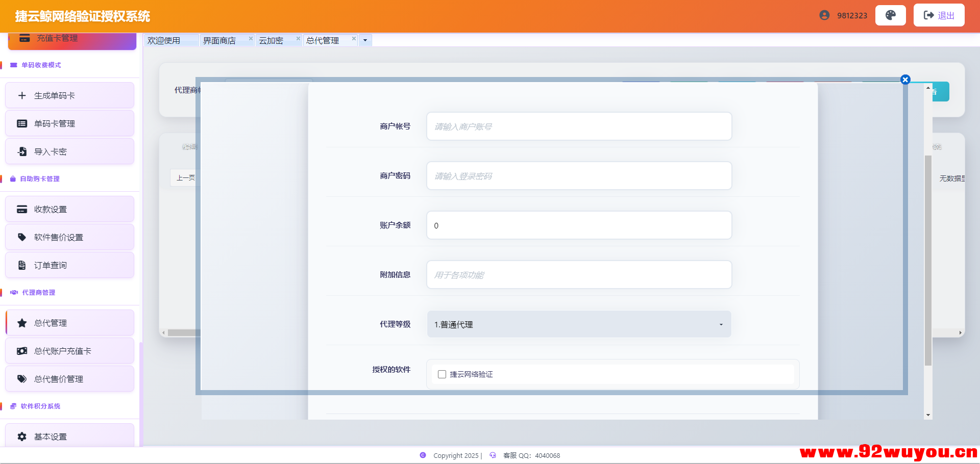Switch to the 云加密 tab
980x464 pixels.
271,40
